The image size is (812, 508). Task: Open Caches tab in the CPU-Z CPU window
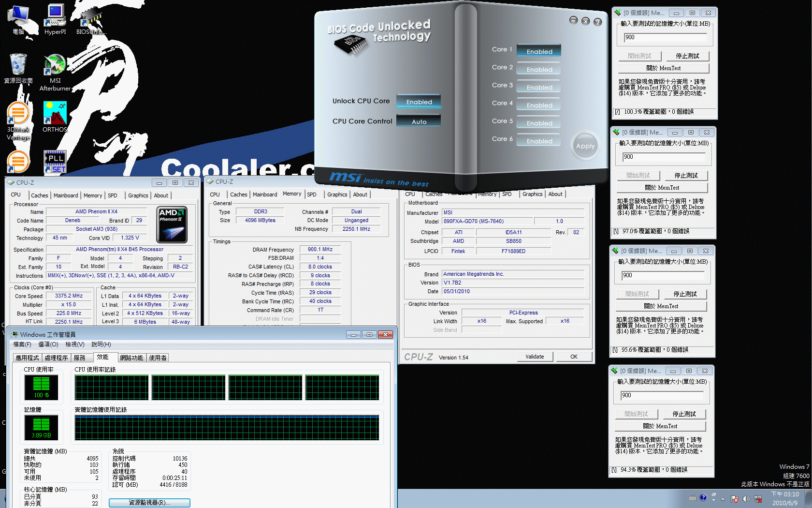click(40, 195)
